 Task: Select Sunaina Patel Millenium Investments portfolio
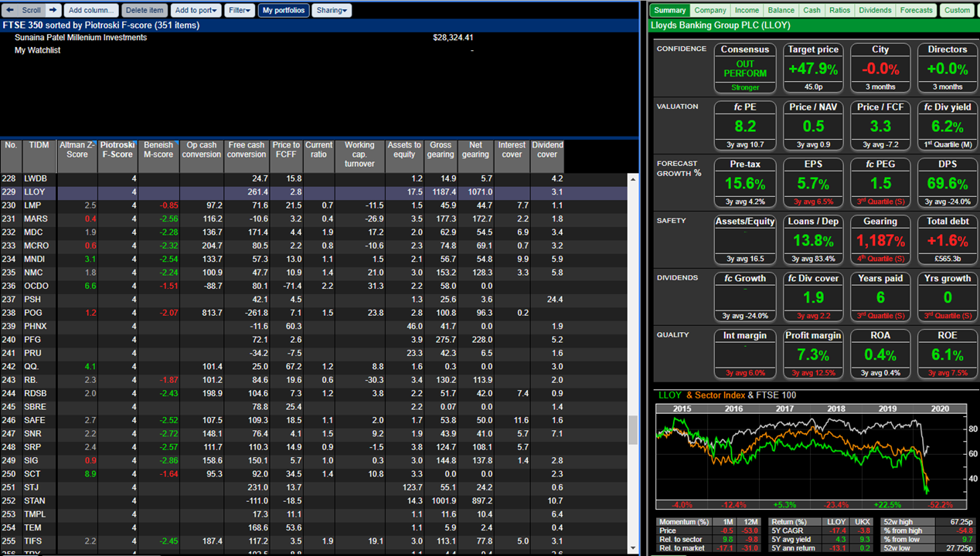(80, 37)
